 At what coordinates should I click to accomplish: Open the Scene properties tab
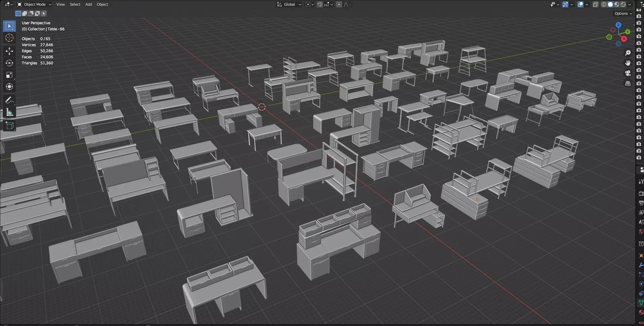641,222
